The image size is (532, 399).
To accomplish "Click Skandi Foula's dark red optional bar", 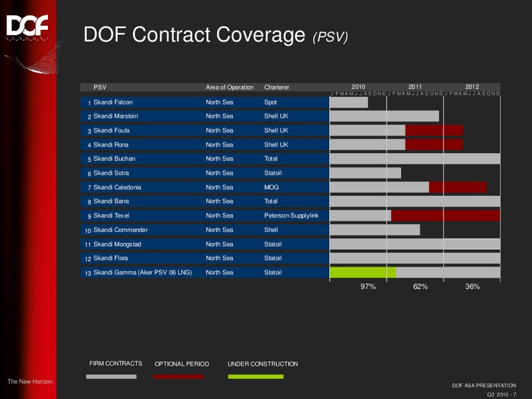I will (x=434, y=130).
